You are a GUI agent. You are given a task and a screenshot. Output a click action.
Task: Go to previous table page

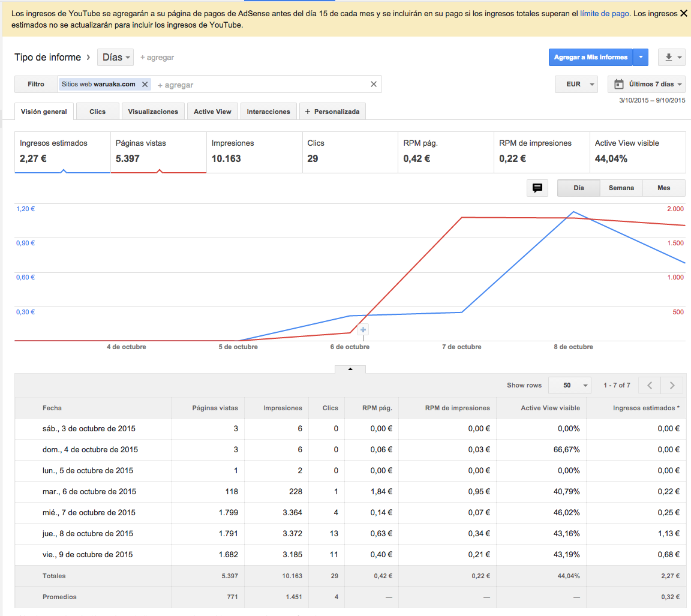650,385
